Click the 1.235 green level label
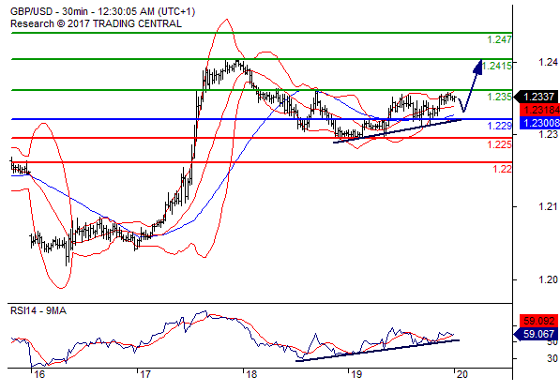560x392 pixels. pos(499,97)
